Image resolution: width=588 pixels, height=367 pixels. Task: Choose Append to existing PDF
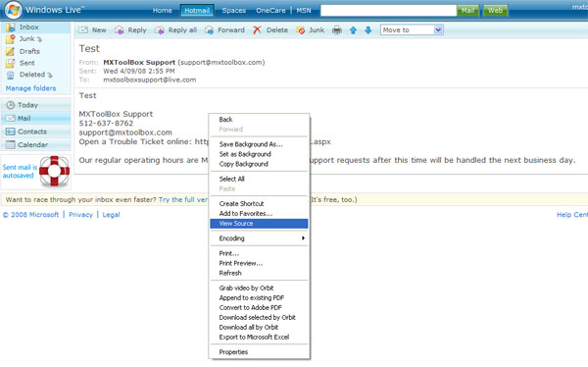[x=252, y=298]
